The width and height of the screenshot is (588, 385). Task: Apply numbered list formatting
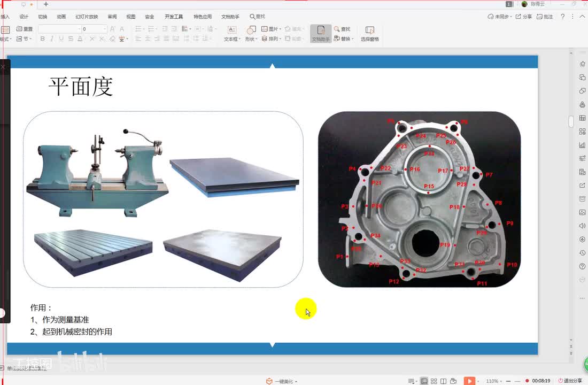152,29
